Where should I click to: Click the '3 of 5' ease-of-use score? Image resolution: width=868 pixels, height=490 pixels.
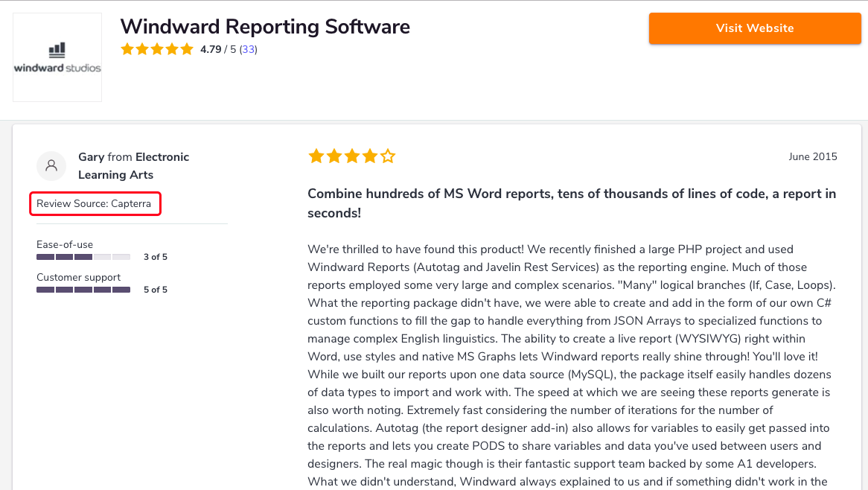[156, 257]
